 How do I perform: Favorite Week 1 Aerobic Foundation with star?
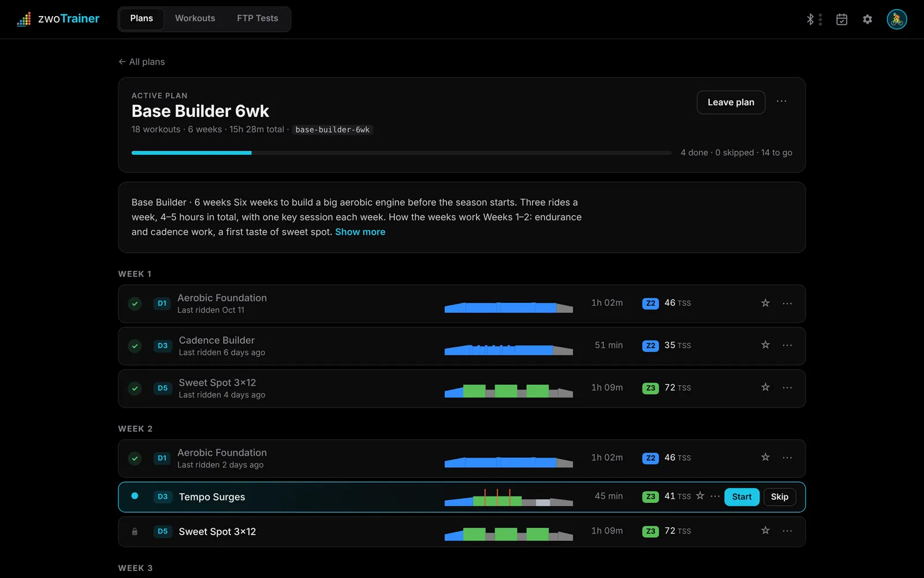(x=765, y=303)
